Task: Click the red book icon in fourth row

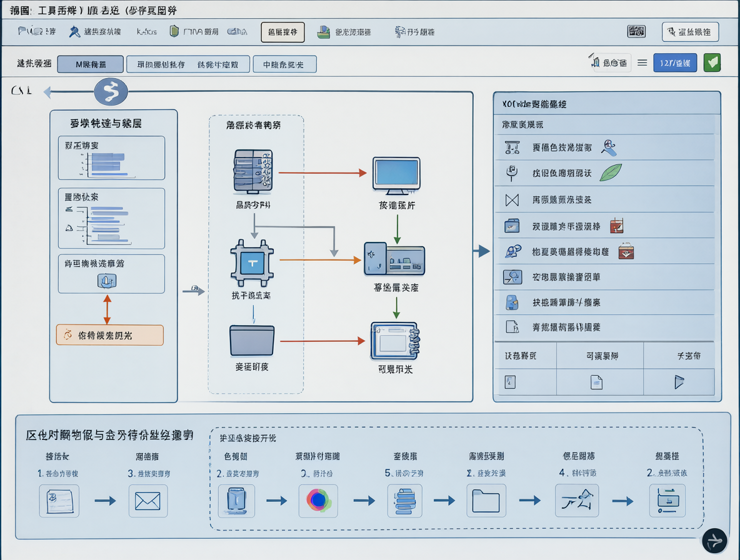Action: coord(617,226)
